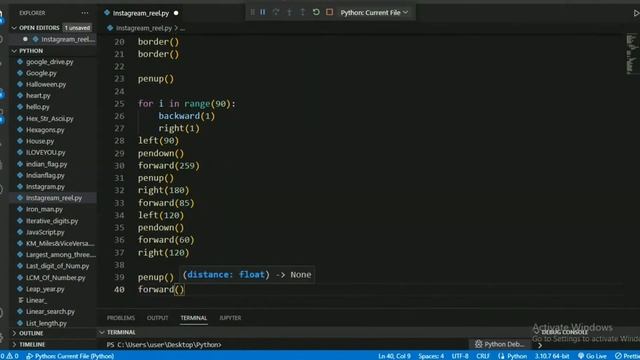Click the Prettier status bar item
This screenshot has height=360, width=640.
627,356
